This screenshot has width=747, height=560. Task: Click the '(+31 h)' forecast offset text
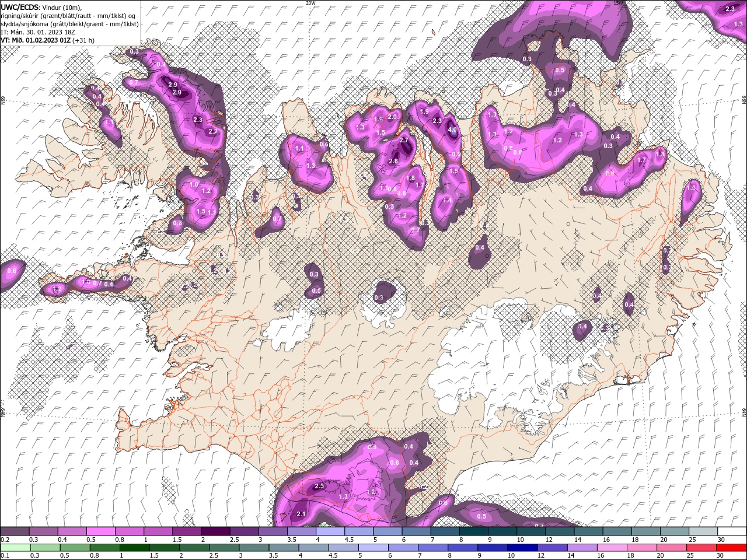(83, 40)
